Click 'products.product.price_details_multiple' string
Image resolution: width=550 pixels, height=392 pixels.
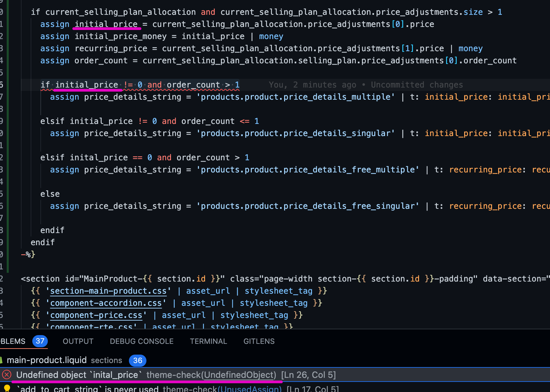coord(296,97)
